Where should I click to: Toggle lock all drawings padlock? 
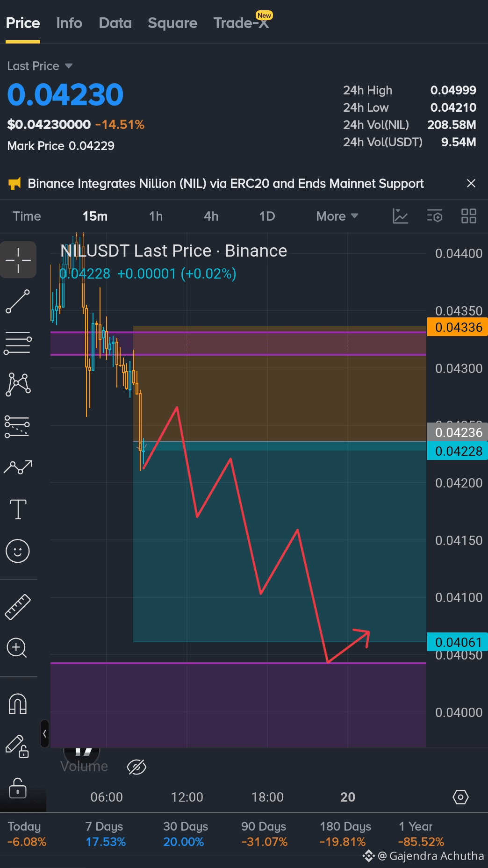pyautogui.click(x=18, y=788)
